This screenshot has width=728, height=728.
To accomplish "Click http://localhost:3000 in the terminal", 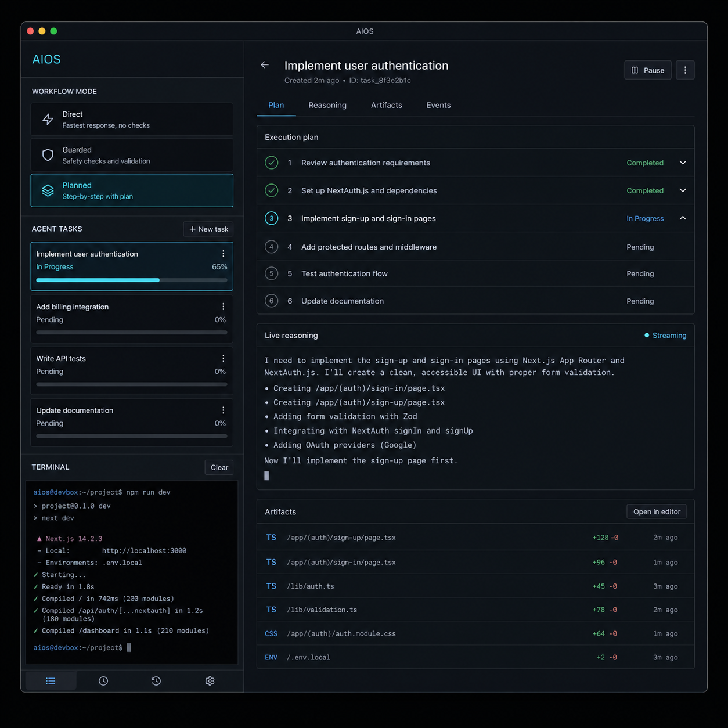I will click(x=144, y=551).
